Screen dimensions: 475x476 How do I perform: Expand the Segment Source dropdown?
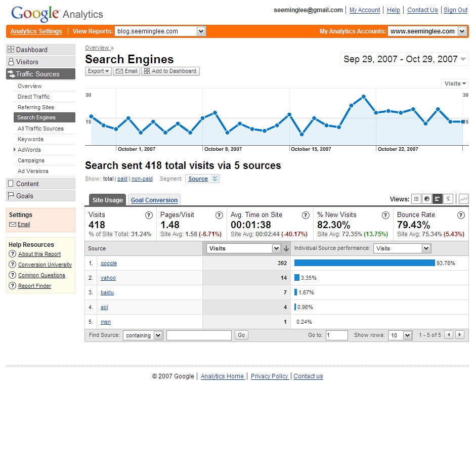pyautogui.click(x=202, y=178)
